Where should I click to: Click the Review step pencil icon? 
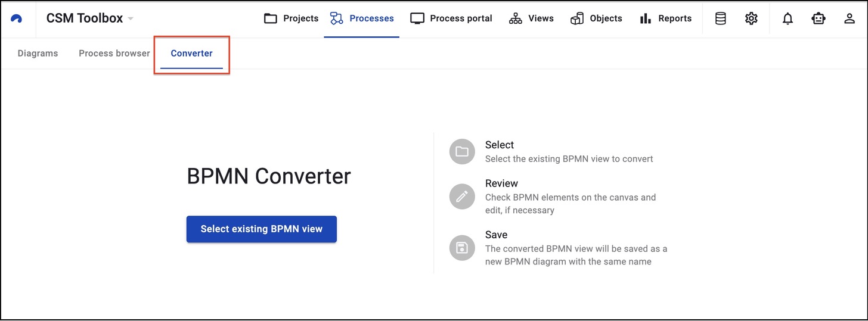point(462,197)
